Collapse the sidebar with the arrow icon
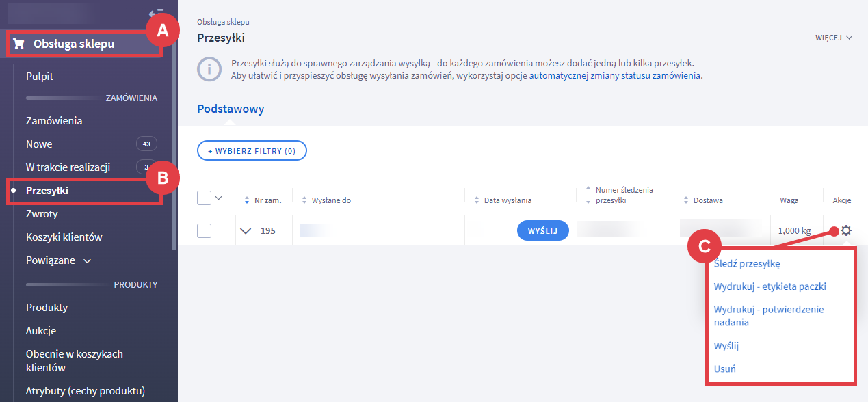Image resolution: width=868 pixels, height=402 pixels. point(156,12)
